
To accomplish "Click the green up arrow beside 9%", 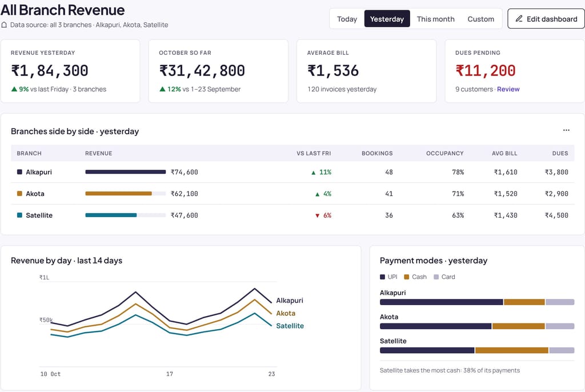I will (14, 89).
